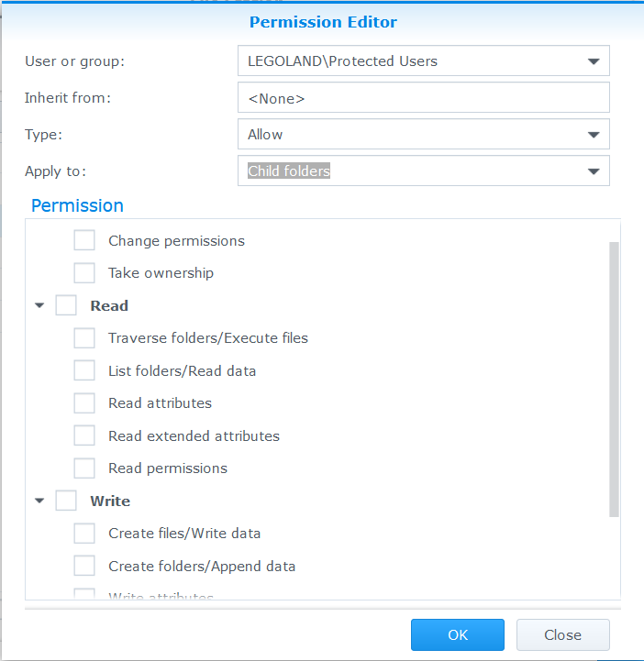This screenshot has height=661, width=644.
Task: Enable List folders/Read data permission
Action: pos(83,370)
